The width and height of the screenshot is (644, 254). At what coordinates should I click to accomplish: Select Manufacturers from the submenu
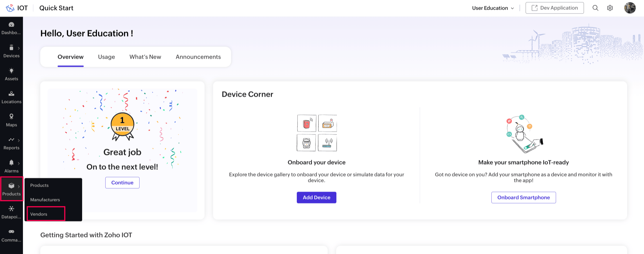(x=45, y=200)
